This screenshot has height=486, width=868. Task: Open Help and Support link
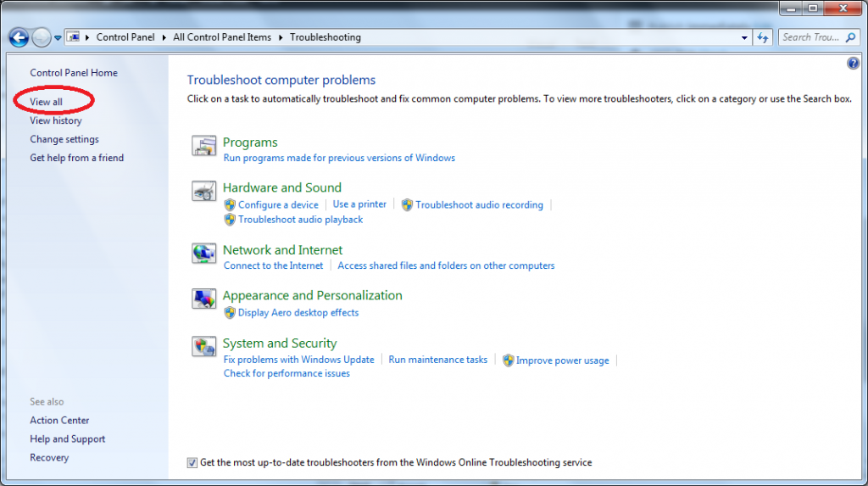click(68, 439)
